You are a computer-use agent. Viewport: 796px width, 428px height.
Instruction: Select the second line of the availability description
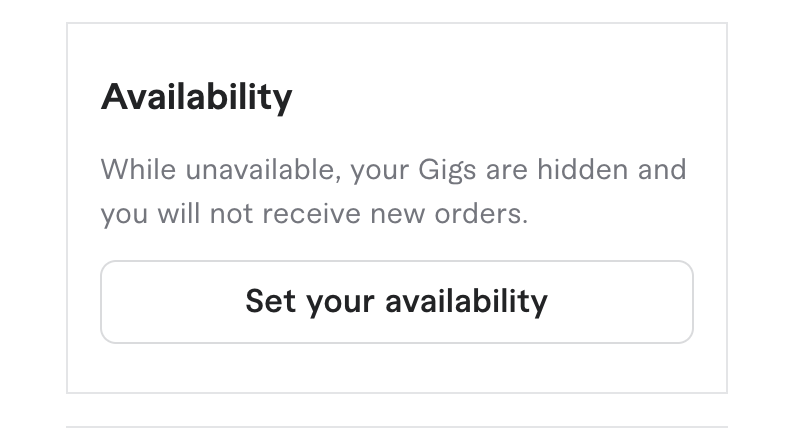[x=313, y=214]
